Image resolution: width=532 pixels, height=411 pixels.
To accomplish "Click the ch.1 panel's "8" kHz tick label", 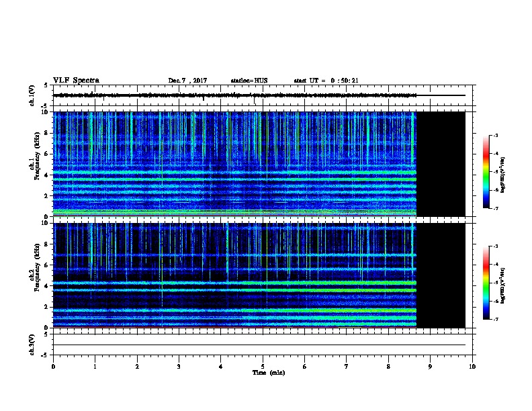I will coord(46,133).
